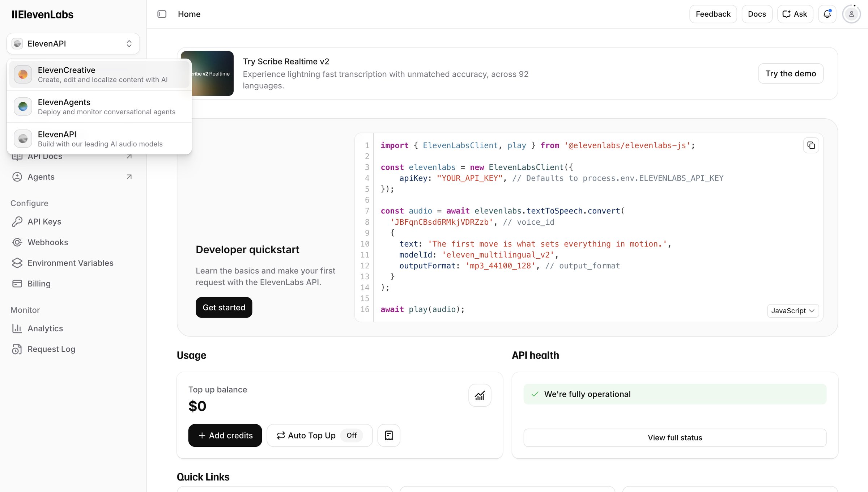The height and width of the screenshot is (492, 868).
Task: Open the notifications bell
Action: coord(827,14)
